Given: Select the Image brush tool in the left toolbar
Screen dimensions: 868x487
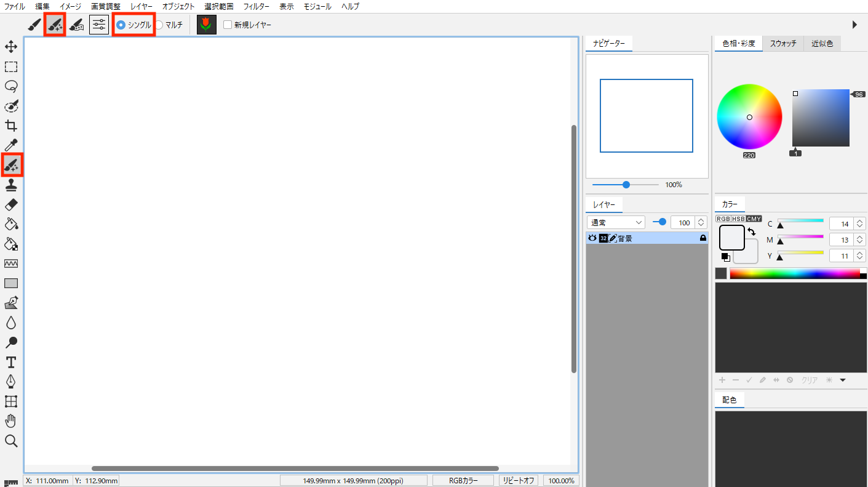Looking at the screenshot, I should tap(11, 165).
